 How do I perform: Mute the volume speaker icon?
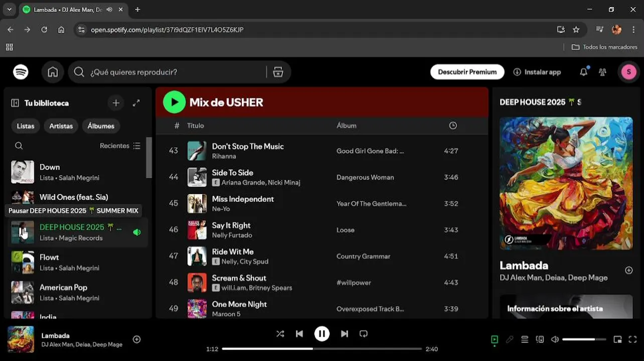(x=555, y=339)
